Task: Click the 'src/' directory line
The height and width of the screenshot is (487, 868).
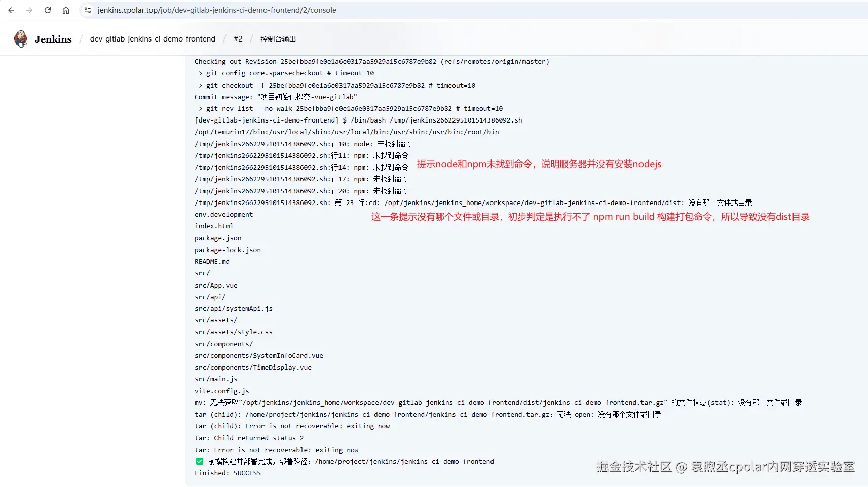Action: [x=202, y=273]
